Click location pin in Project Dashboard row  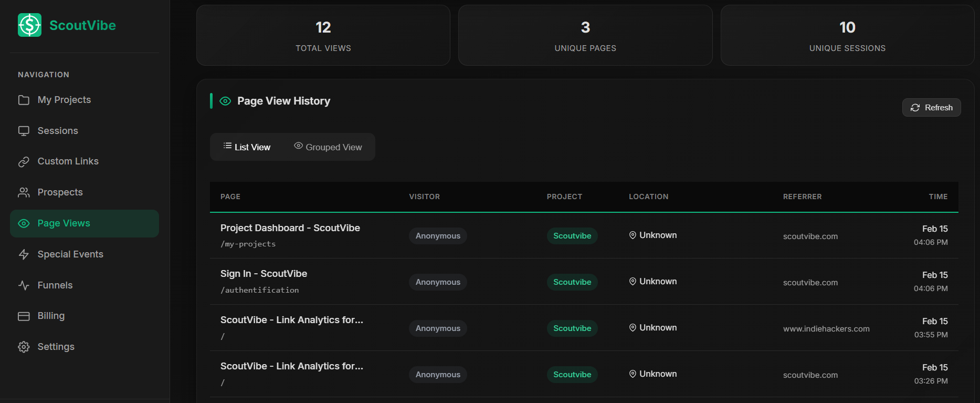tap(633, 235)
